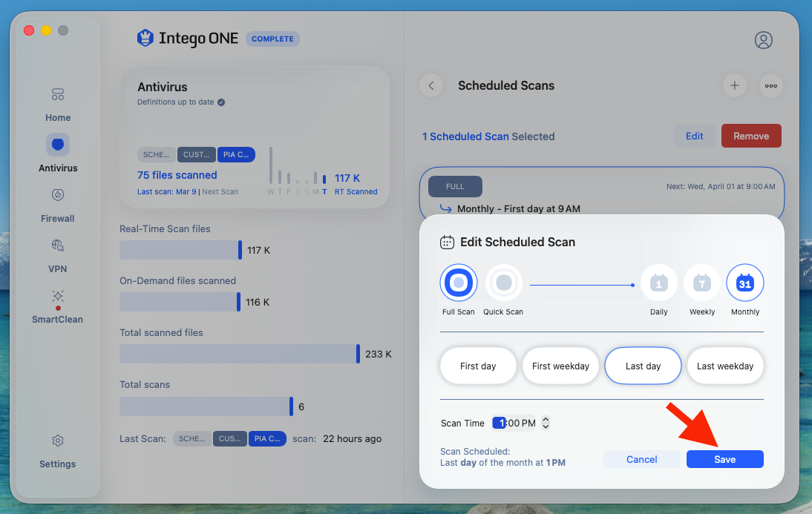Open the Home section in sidebar
Image resolution: width=812 pixels, height=514 pixels.
click(57, 105)
